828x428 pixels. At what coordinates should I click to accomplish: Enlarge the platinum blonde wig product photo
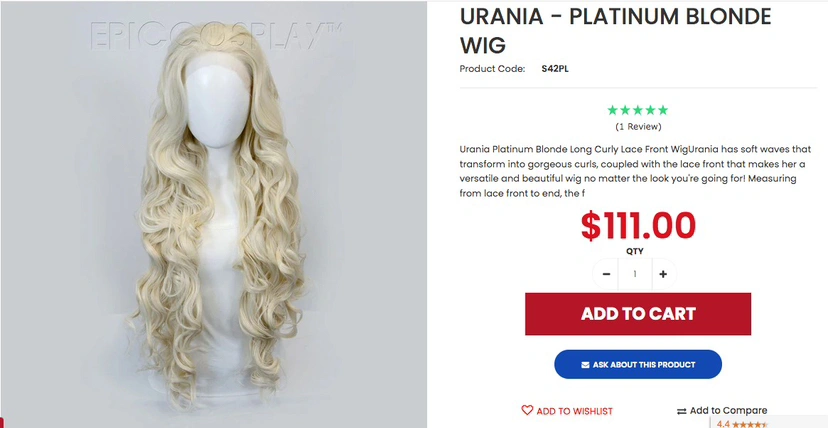click(213, 214)
